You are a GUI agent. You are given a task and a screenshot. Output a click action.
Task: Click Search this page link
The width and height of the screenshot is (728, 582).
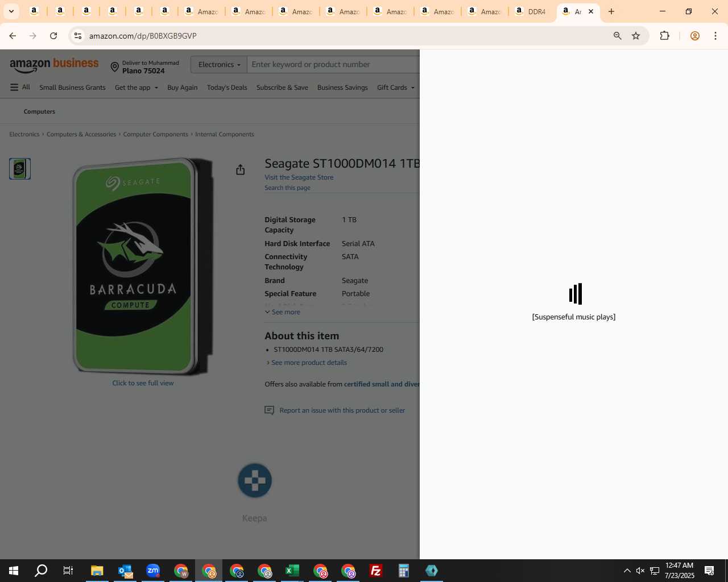pyautogui.click(x=287, y=188)
